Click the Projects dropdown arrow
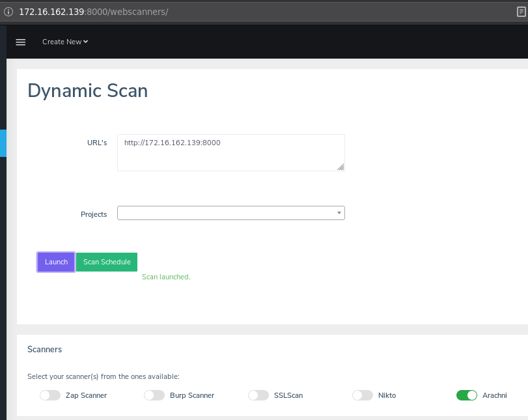 339,213
